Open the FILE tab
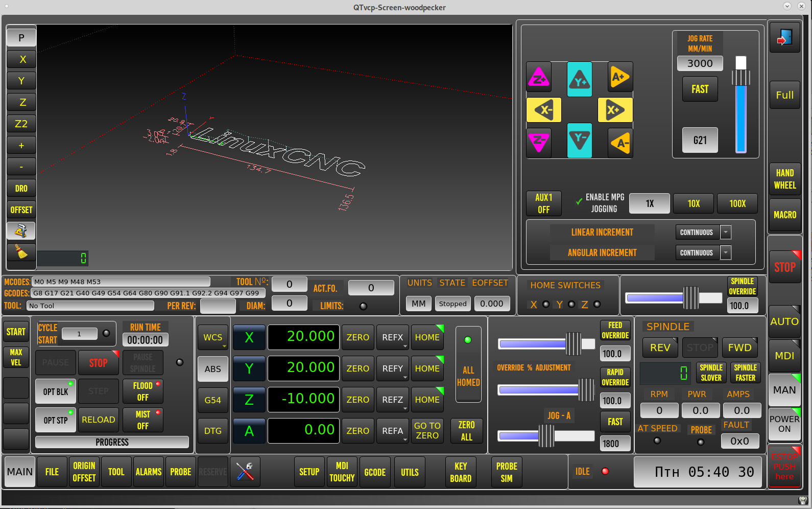 [52, 471]
